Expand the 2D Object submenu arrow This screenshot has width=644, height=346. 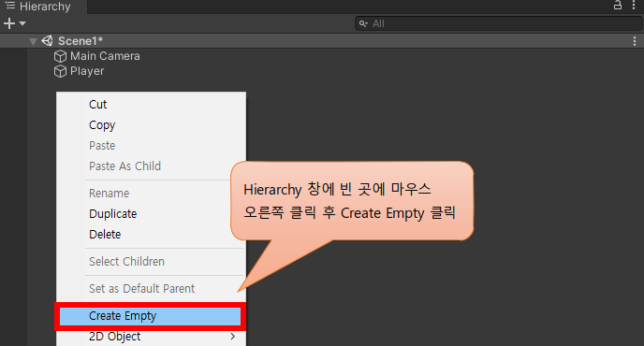click(x=233, y=337)
